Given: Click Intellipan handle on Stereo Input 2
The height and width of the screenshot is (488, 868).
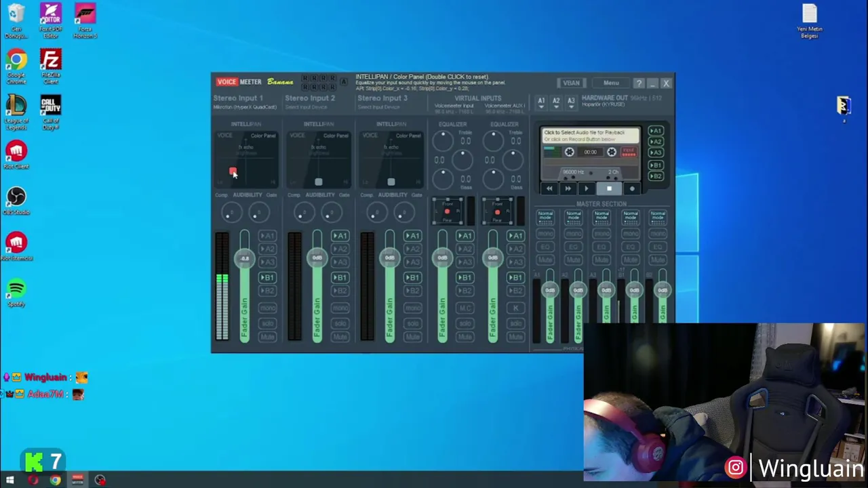Looking at the screenshot, I should pos(318,182).
